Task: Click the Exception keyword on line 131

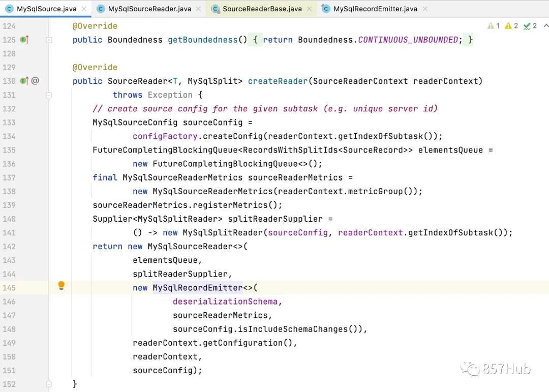Action: click(x=170, y=95)
